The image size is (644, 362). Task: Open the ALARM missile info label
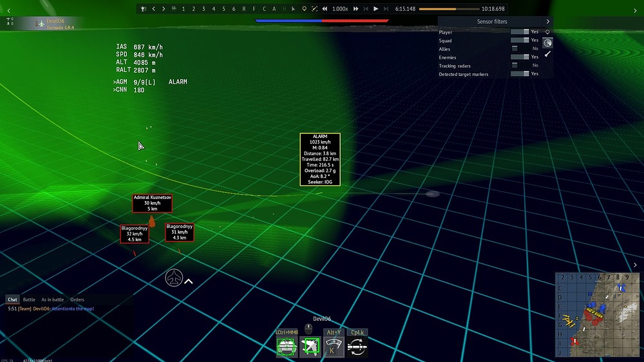click(320, 160)
